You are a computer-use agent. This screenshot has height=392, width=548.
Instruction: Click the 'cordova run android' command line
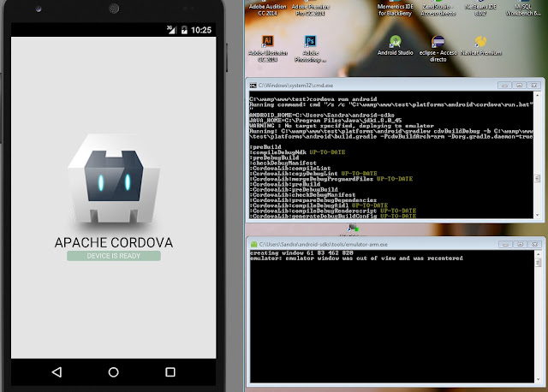(x=313, y=99)
